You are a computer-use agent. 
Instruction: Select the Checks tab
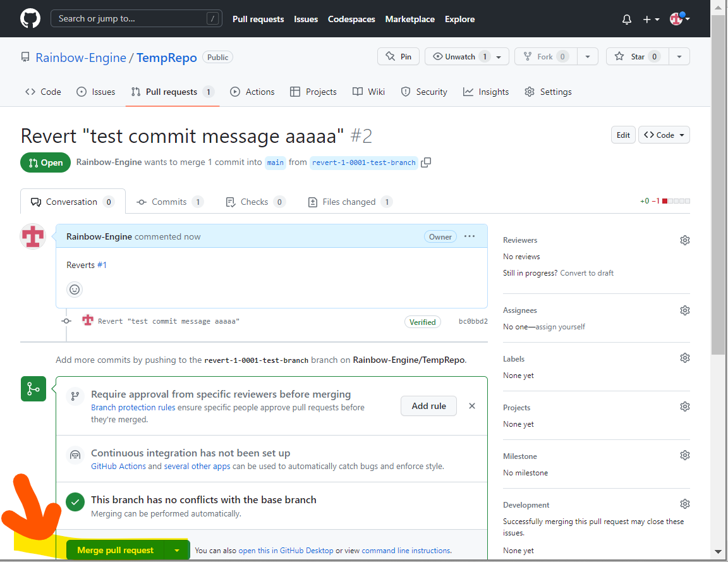(255, 202)
